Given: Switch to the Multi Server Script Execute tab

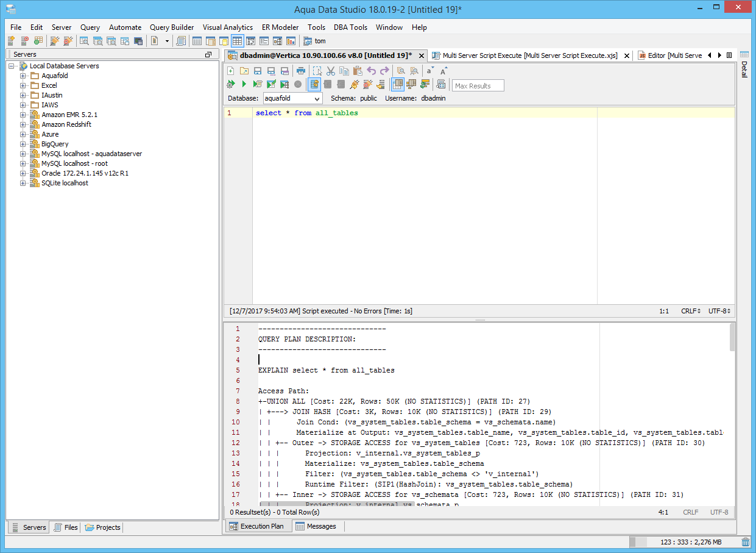Looking at the screenshot, I should pos(529,55).
